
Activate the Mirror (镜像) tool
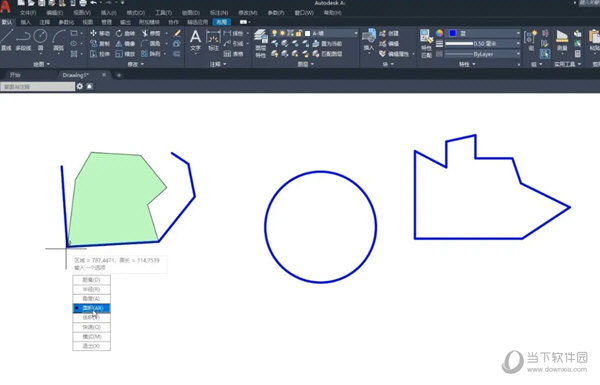coord(126,44)
